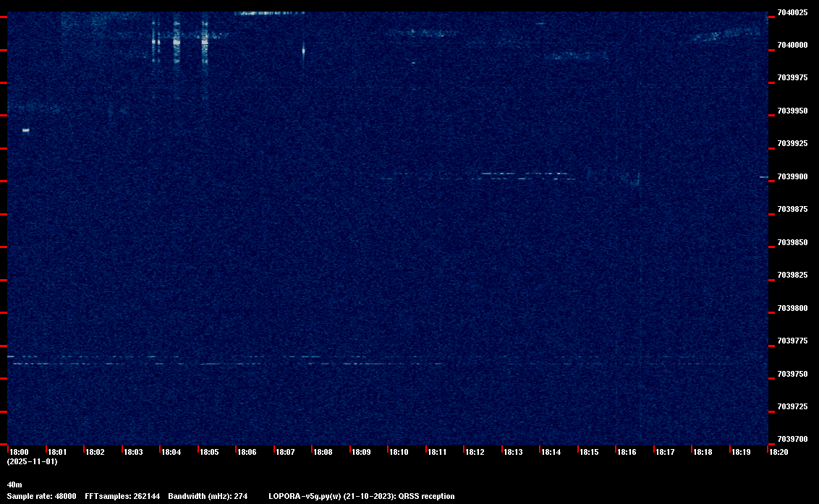819x504 pixels.
Task: Click the LOPORA-v5g.py(w) version text
Action: [305, 497]
